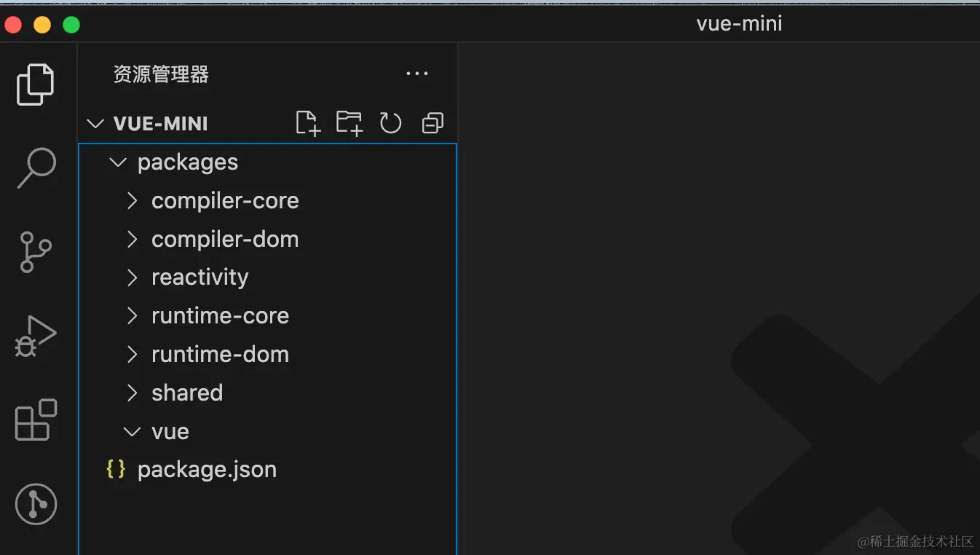Select the vue folder label
Viewport: 980px width, 555px height.
(x=170, y=432)
